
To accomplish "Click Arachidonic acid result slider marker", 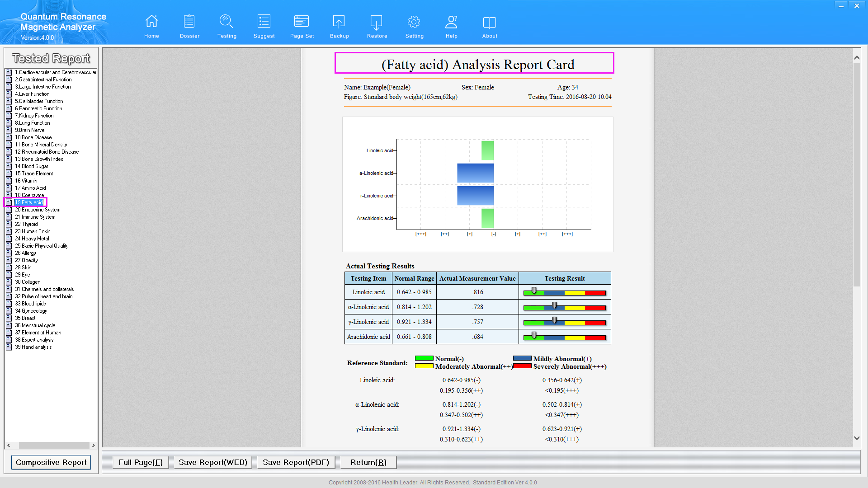I will (x=534, y=336).
